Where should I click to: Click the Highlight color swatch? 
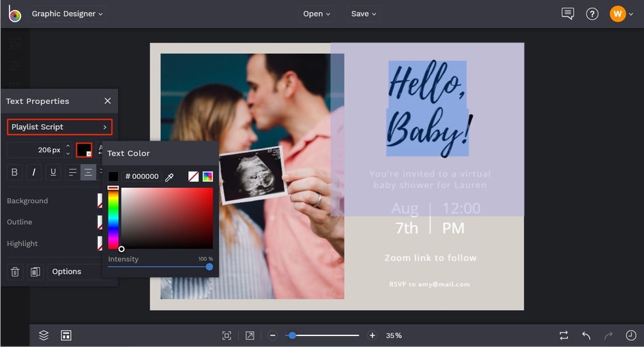(100, 243)
